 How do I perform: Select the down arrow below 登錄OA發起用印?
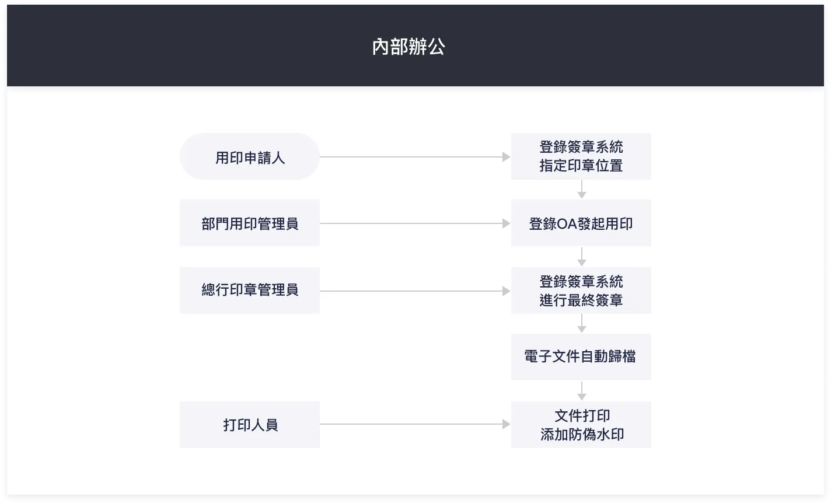[x=581, y=257]
